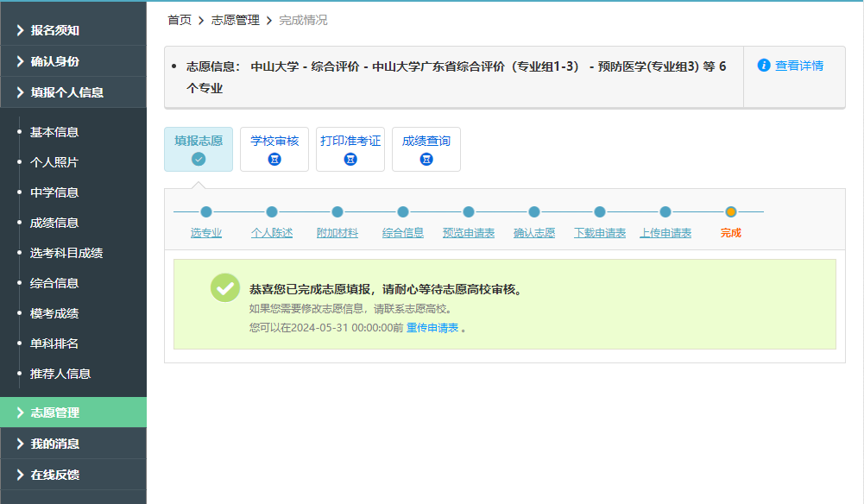Click the step dot above 上传申请表
The image size is (864, 504).
pyautogui.click(x=665, y=211)
